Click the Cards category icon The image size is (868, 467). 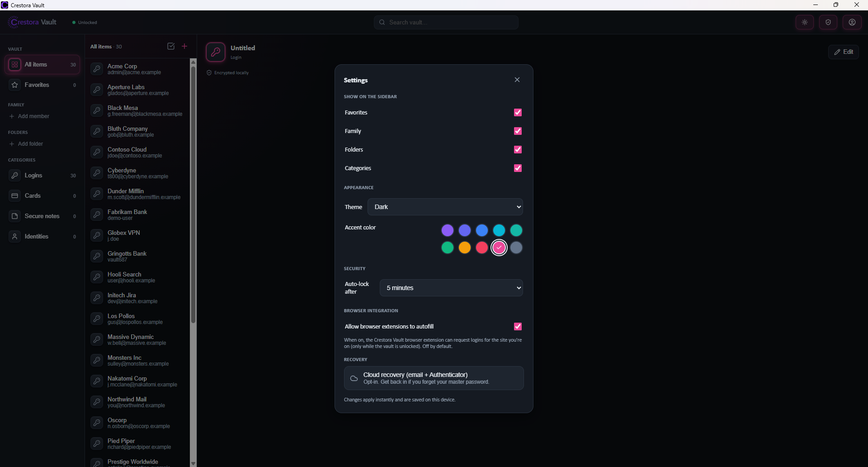point(15,196)
